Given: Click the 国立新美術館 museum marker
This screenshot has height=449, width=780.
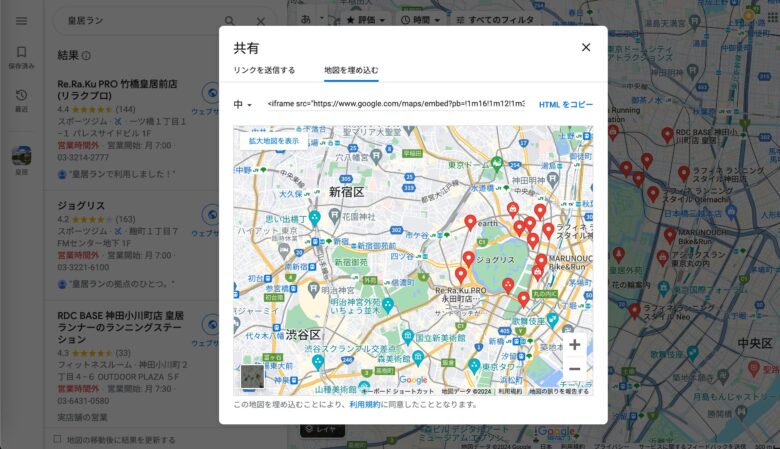Looking at the screenshot, I should click(407, 337).
